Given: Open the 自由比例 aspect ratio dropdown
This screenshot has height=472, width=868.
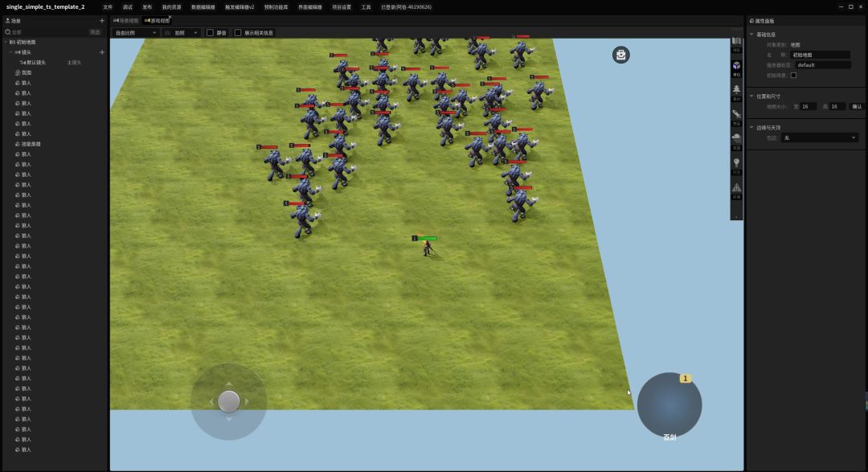Looking at the screenshot, I should 136,33.
